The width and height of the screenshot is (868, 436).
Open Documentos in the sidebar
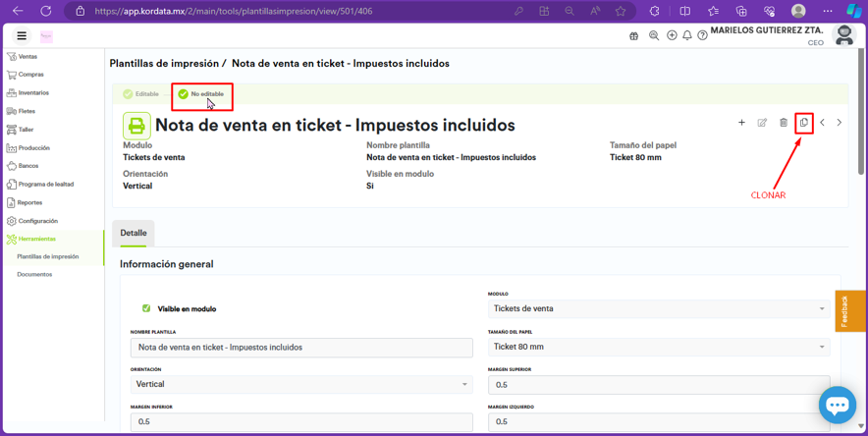coord(34,274)
